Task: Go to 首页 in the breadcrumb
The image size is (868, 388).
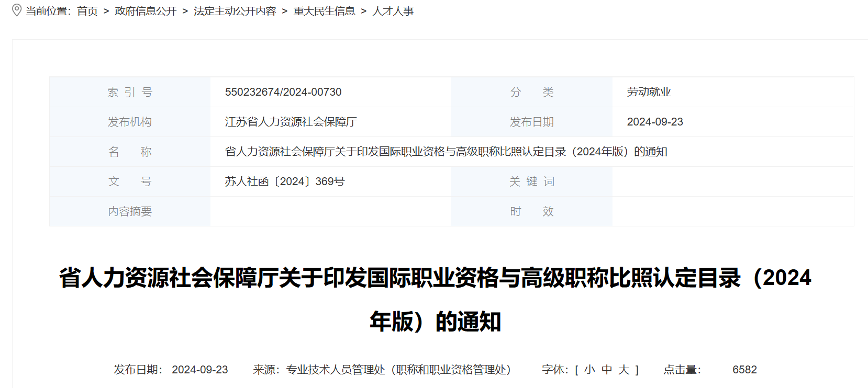Action: coord(87,11)
